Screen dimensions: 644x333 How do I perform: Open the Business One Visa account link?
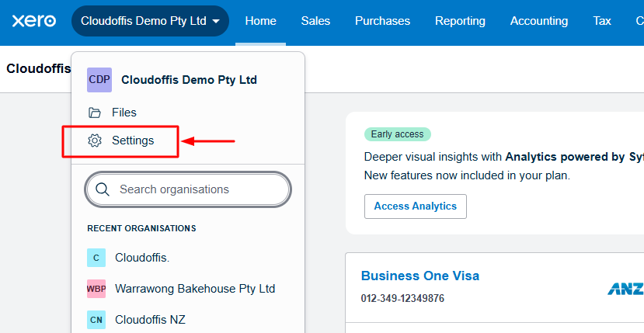420,276
